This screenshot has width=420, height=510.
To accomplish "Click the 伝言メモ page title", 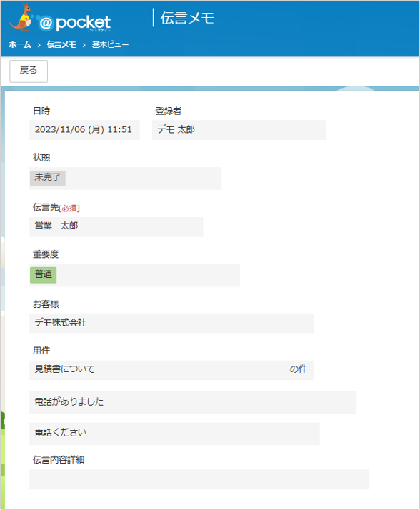I will (x=187, y=18).
